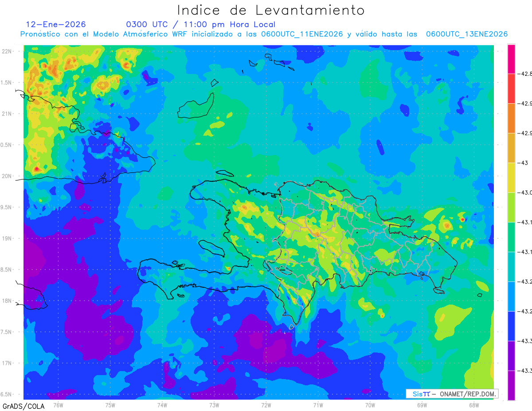Select the date 12-Ene-2026

[x=56, y=24]
